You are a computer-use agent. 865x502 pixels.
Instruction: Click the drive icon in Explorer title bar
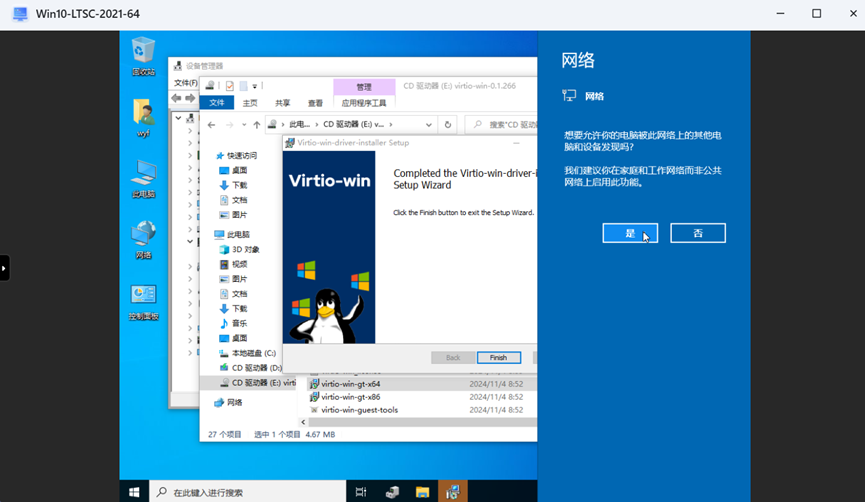(x=210, y=86)
